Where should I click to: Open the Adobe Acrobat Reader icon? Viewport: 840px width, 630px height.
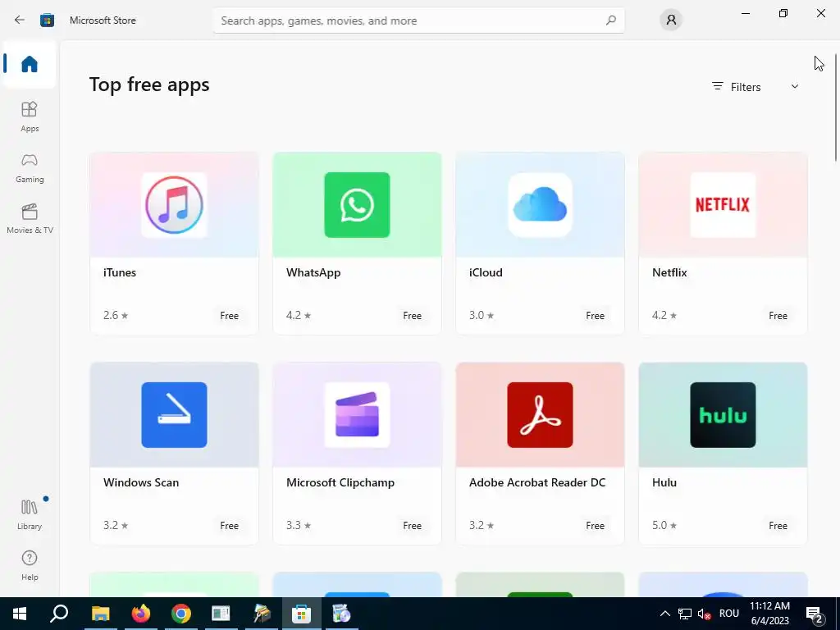coord(540,414)
